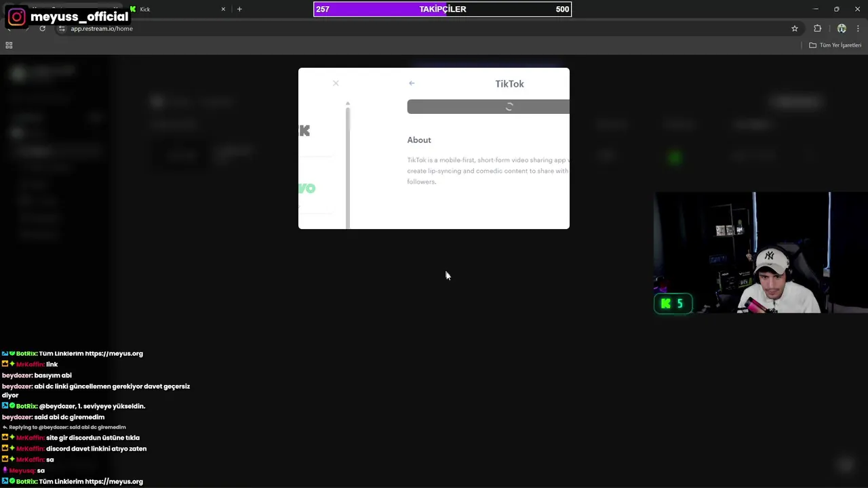
Task: Click the meyuss_official Instagram overlay
Action: point(68,16)
